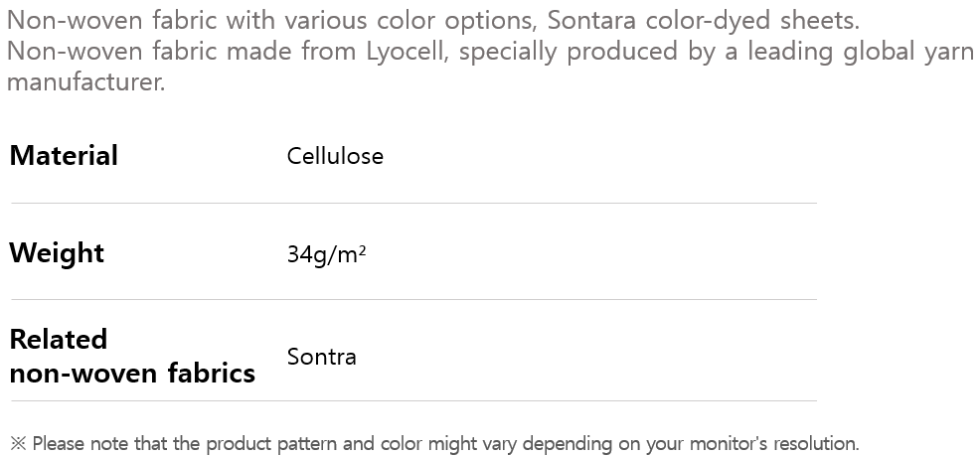
Task: Select the "34g/m²" weight value
Action: (326, 254)
